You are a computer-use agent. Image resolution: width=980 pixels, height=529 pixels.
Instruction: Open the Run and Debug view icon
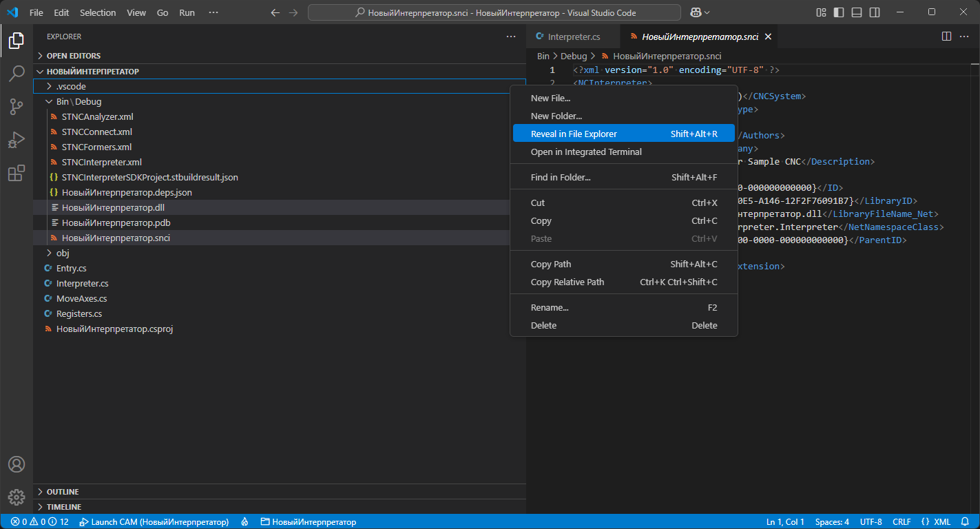click(17, 140)
